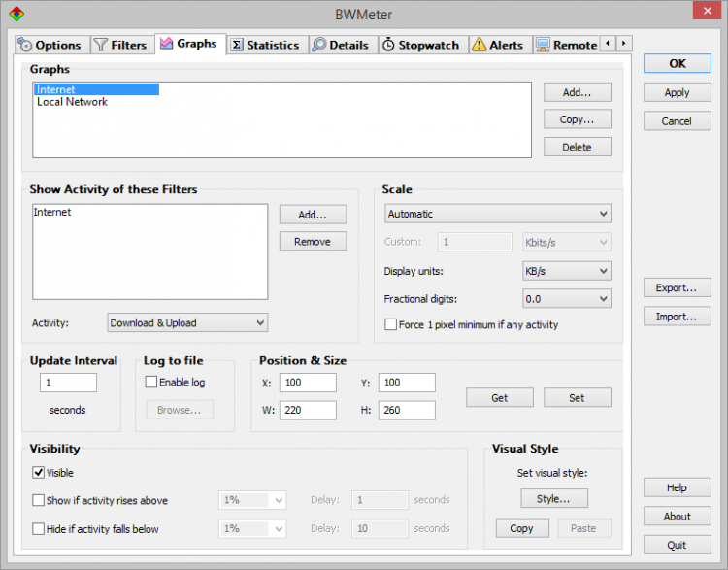Click Add... beside the filters list
This screenshot has width=728, height=570.
(313, 215)
